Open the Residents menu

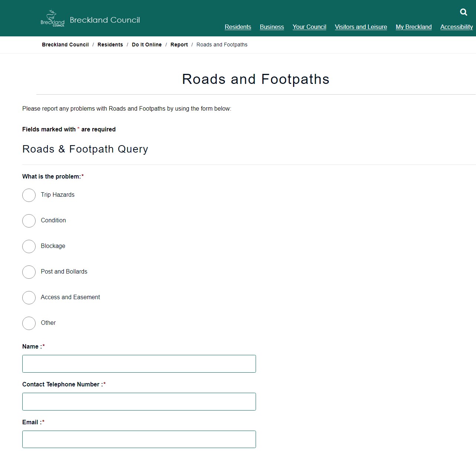click(238, 27)
